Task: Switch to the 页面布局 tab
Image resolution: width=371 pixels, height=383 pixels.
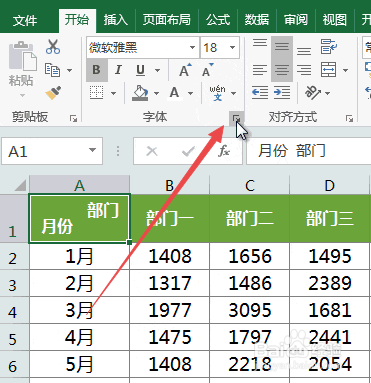Action: [x=167, y=20]
